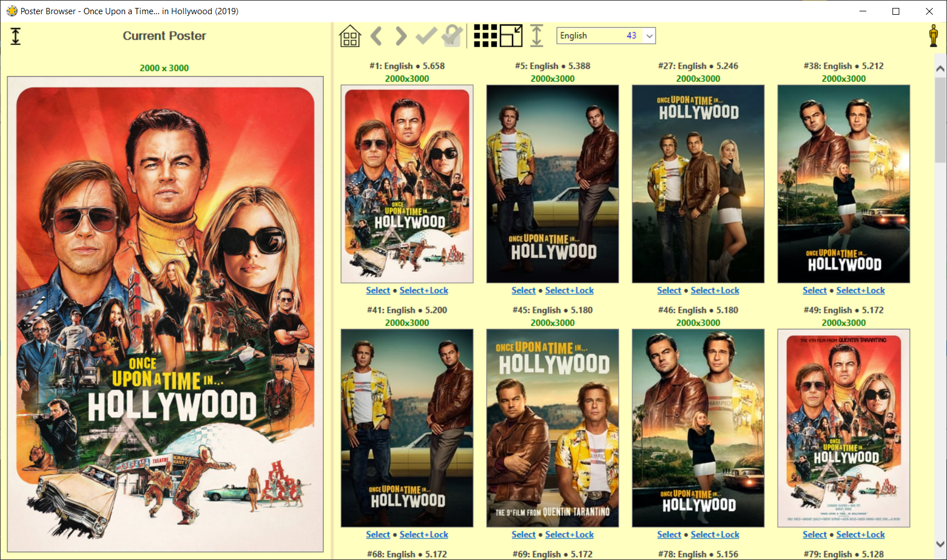
Task: Click Select under poster #41
Action: pyautogui.click(x=378, y=534)
